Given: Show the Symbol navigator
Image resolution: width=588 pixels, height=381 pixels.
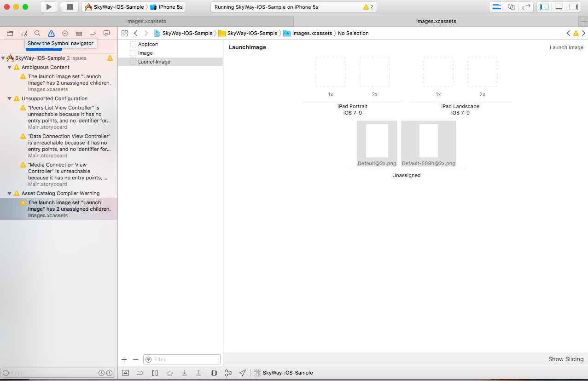Looking at the screenshot, I should (23, 33).
